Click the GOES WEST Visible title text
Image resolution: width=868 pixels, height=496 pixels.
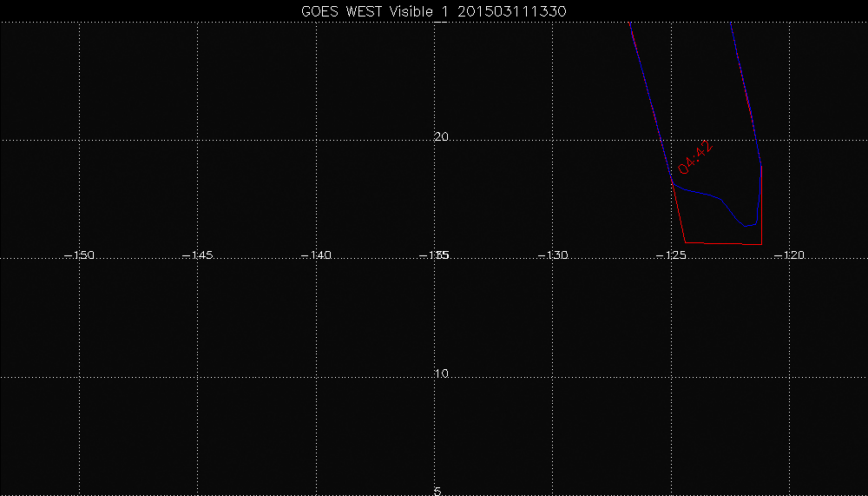pos(433,10)
